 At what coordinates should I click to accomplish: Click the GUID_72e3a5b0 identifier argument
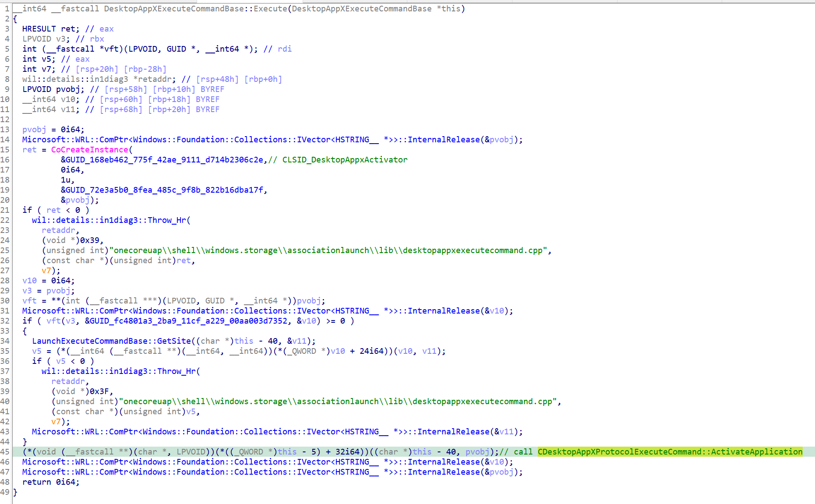point(165,190)
